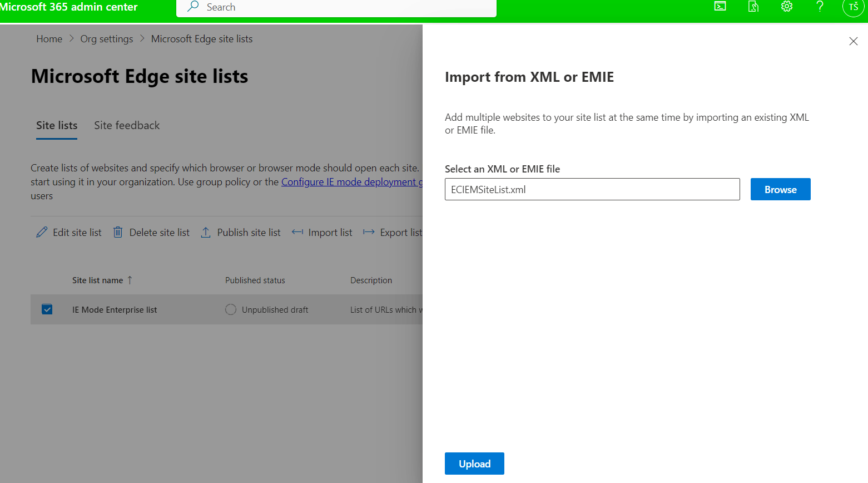Select Microsoft Edge site lists breadcrumb
The width and height of the screenshot is (868, 483).
tap(202, 39)
